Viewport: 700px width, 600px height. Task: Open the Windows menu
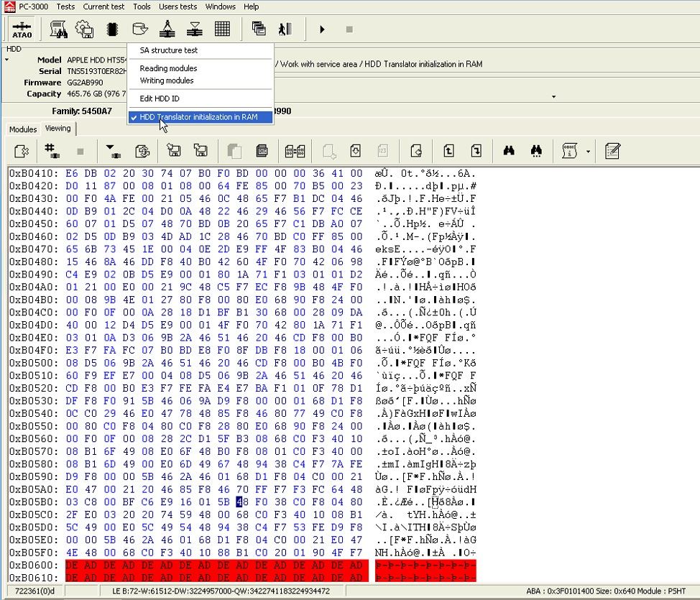(x=220, y=6)
